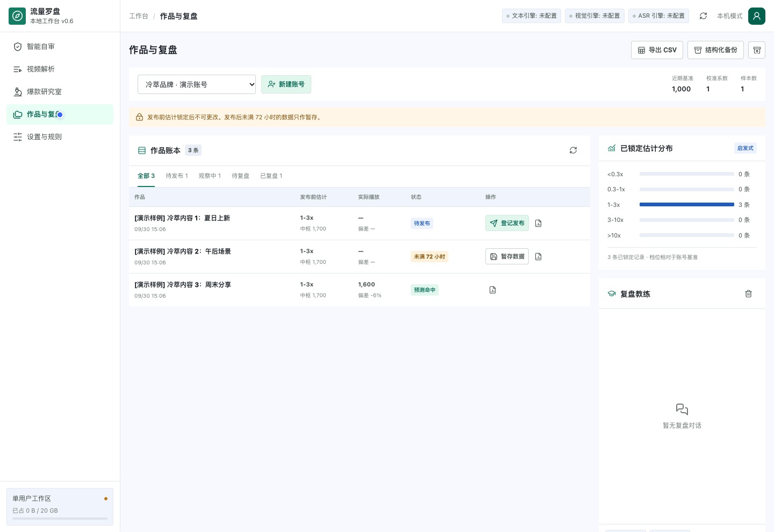The width and height of the screenshot is (774, 532).
Task: Select 设置与规则 in the sidebar
Action: click(60, 137)
